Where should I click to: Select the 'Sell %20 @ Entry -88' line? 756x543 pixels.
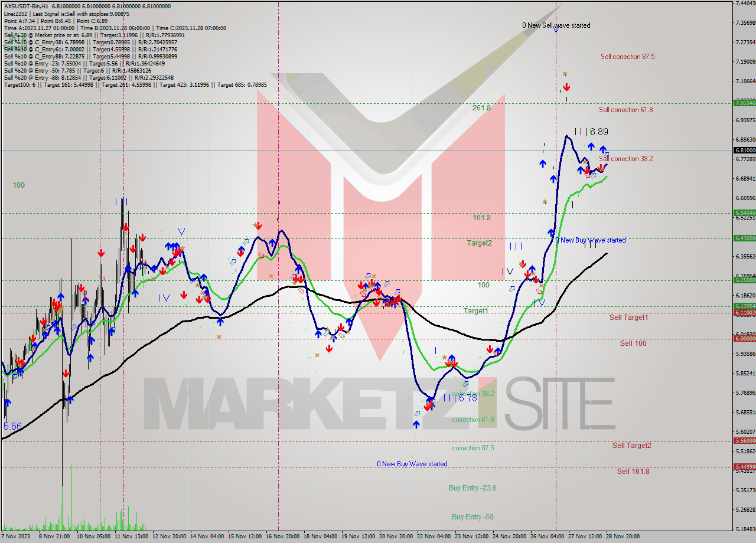point(89,77)
